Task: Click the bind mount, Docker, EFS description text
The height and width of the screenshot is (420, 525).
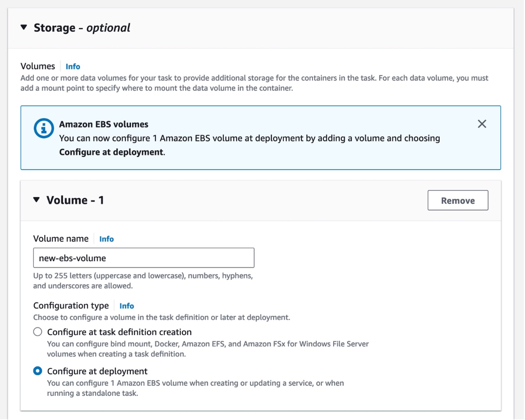Action: [x=208, y=349]
